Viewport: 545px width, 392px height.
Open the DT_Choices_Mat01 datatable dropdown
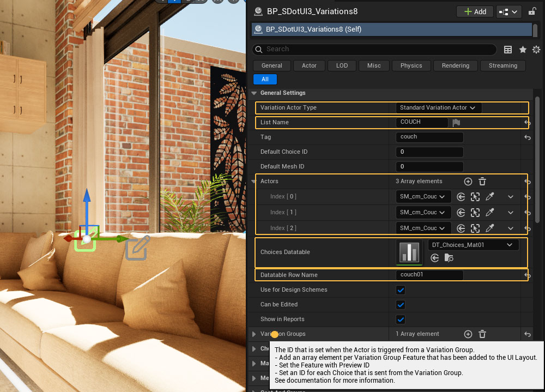[x=473, y=245]
